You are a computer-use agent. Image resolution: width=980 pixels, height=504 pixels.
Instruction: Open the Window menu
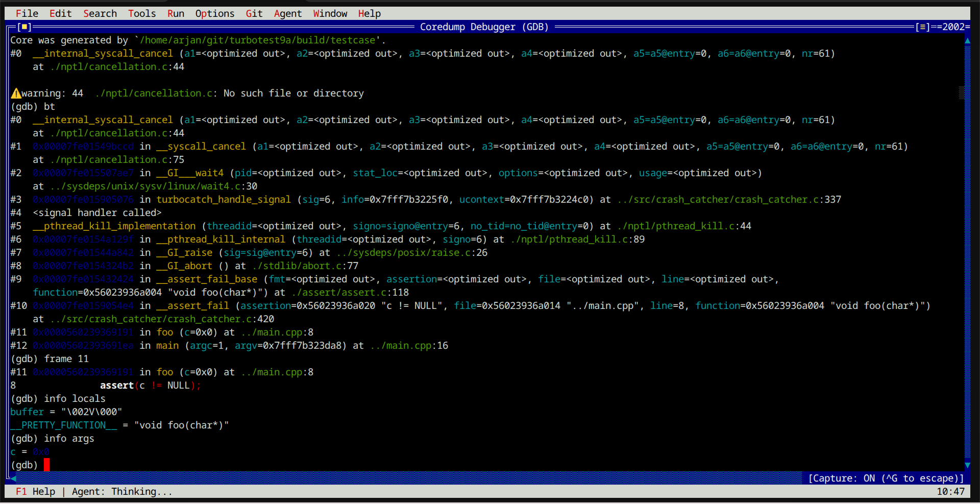click(330, 13)
